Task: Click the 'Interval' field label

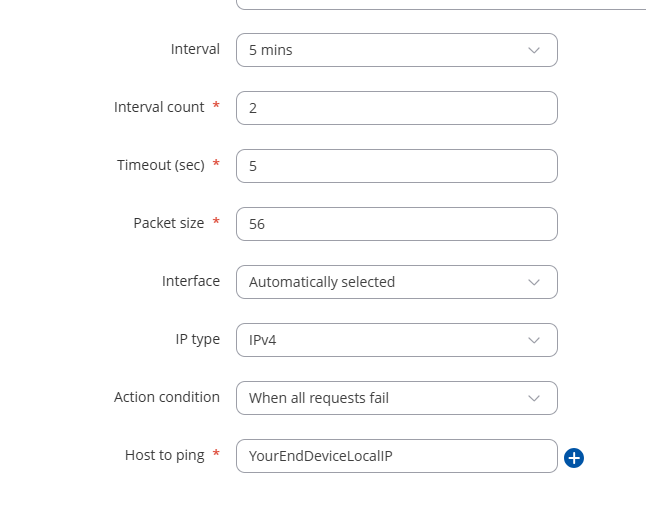Action: (x=195, y=49)
